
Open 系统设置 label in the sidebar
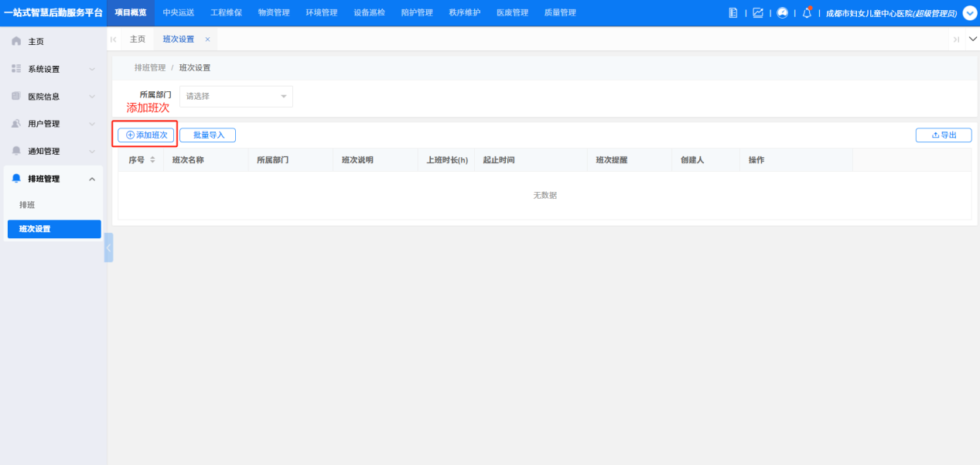[x=43, y=70]
